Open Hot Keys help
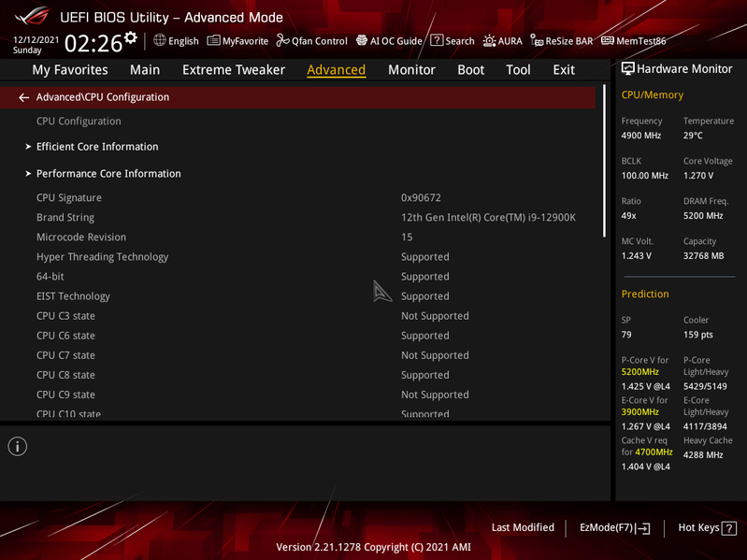 (x=707, y=527)
